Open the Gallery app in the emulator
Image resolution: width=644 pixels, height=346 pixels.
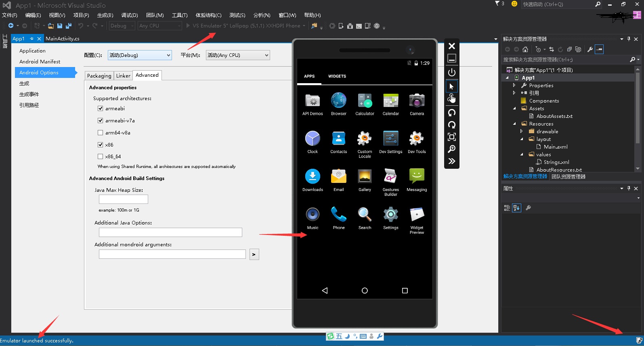point(365,180)
